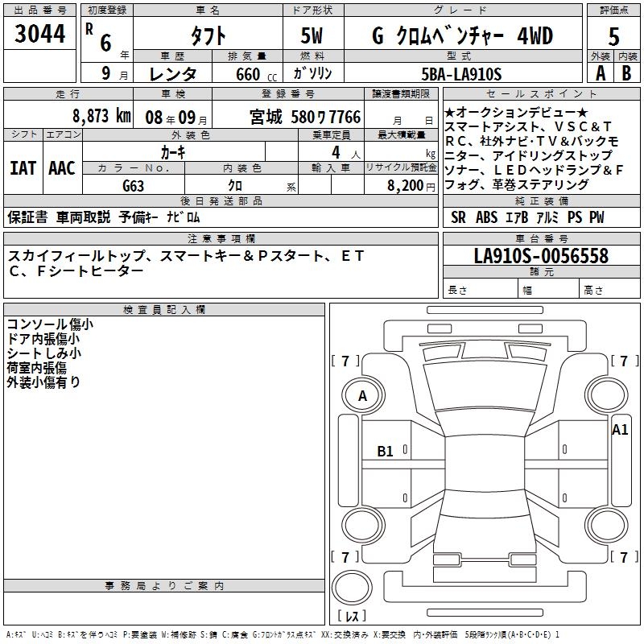Click the color number G63
Viewport: 644px width, 644px height.
tap(134, 186)
